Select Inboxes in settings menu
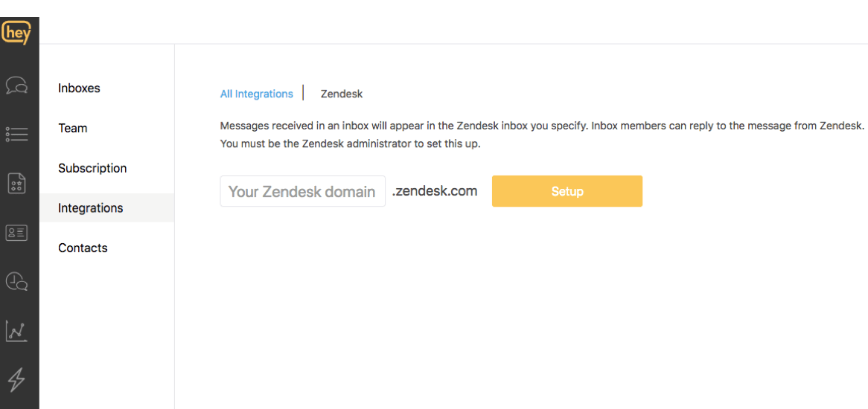The width and height of the screenshot is (868, 409). (x=79, y=88)
